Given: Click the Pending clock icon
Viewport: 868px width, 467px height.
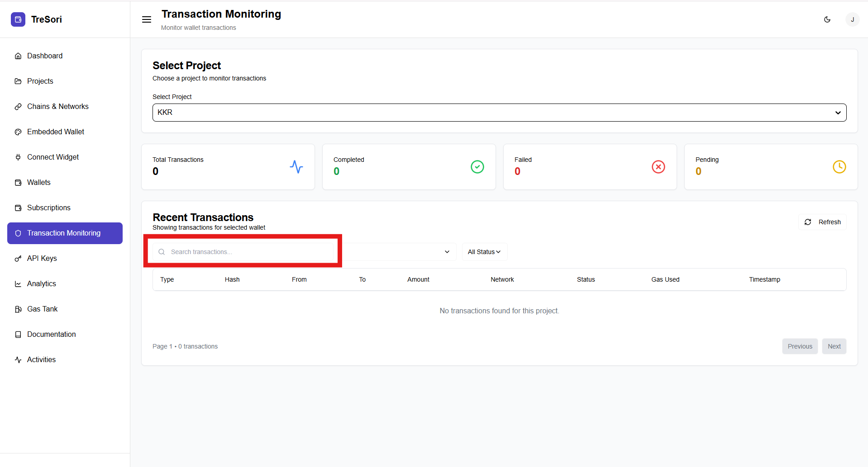Looking at the screenshot, I should pos(839,167).
